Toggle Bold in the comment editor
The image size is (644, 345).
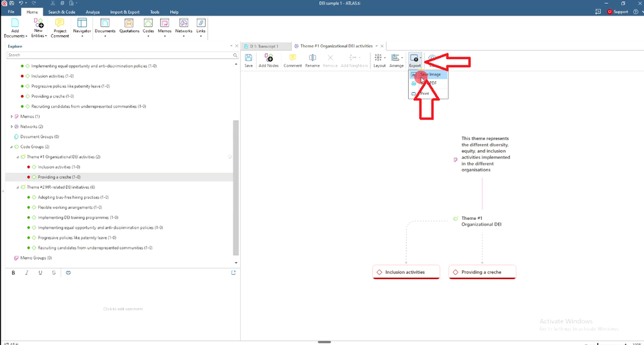13,273
